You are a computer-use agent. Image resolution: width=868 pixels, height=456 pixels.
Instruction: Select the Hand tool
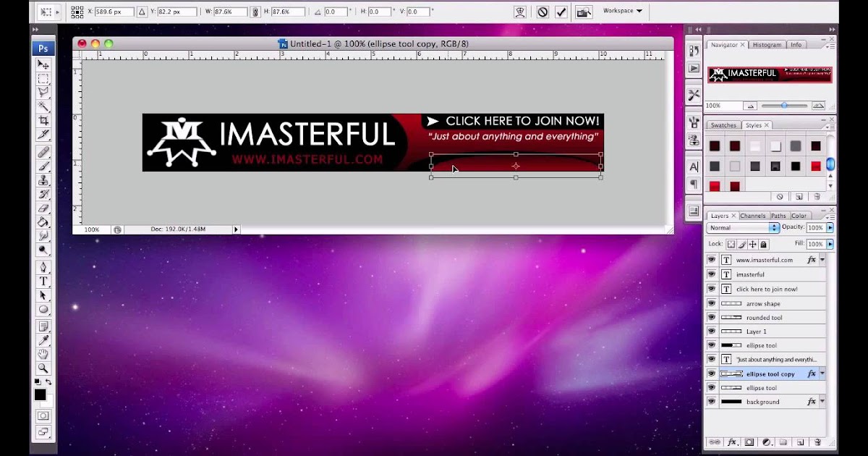43,355
